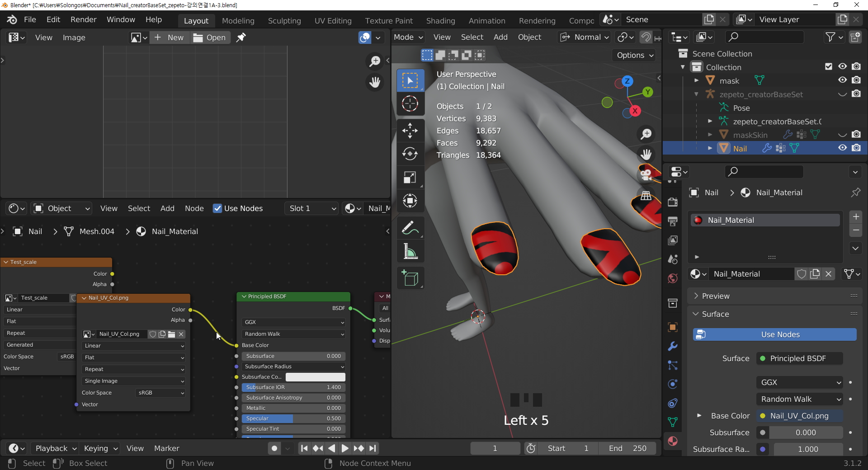This screenshot has height=470, width=868.
Task: Click the Subsurface Color white swatch
Action: [x=315, y=377]
